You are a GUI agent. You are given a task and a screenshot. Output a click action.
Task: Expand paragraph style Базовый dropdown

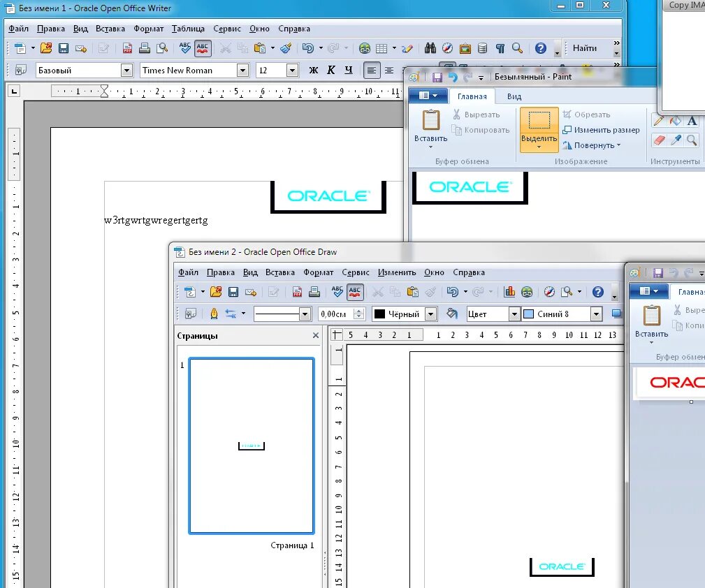tap(126, 70)
